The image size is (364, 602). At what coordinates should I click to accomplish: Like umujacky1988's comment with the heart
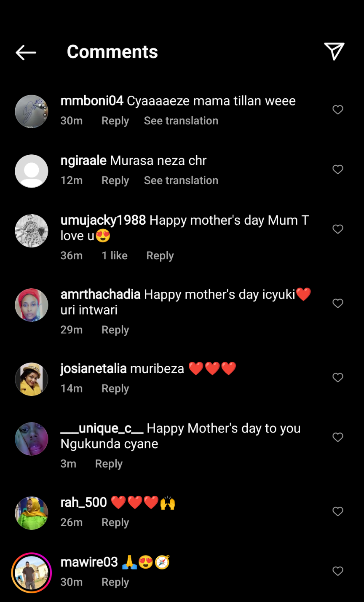[338, 229]
